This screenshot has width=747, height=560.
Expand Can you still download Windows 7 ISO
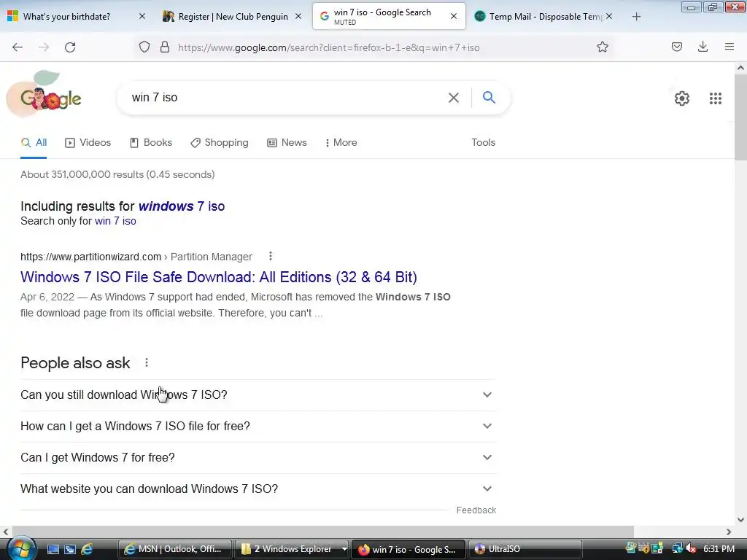point(258,394)
